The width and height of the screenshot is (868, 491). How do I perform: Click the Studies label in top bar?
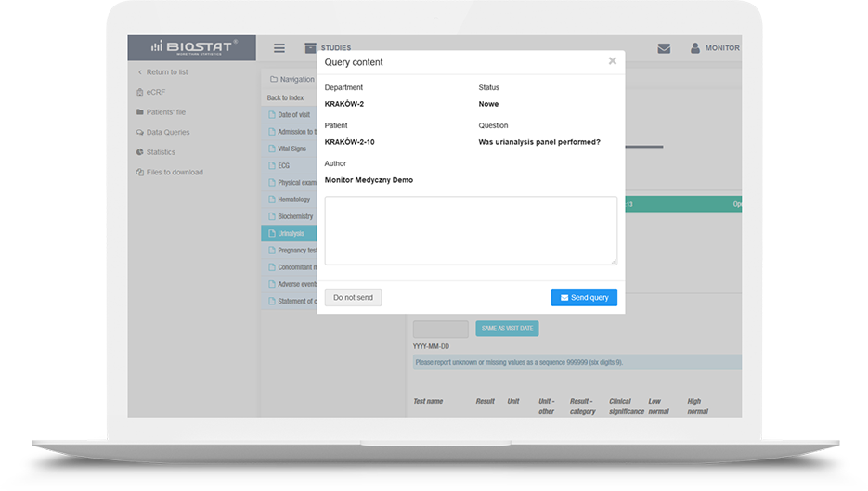(x=336, y=48)
